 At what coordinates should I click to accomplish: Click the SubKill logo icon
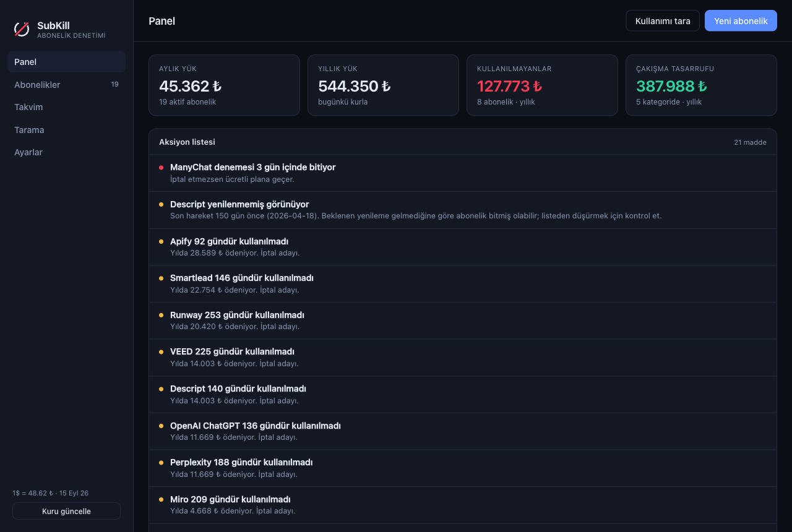click(22, 29)
